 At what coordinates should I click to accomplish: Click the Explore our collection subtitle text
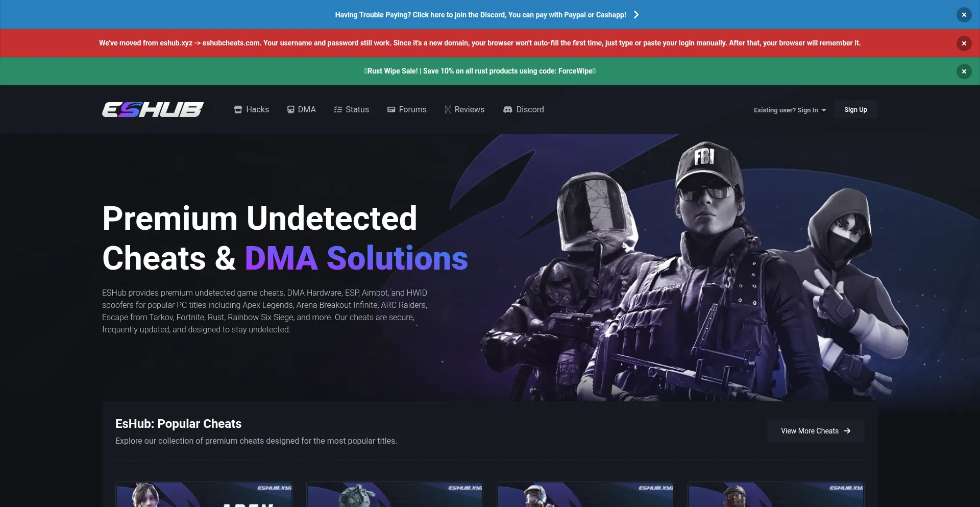[256, 441]
